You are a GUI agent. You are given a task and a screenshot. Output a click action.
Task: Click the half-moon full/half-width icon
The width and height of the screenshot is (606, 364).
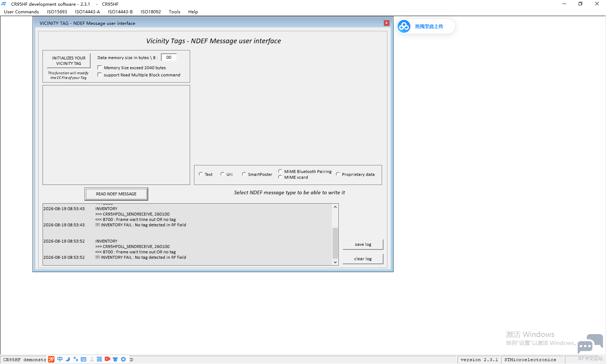click(x=68, y=359)
